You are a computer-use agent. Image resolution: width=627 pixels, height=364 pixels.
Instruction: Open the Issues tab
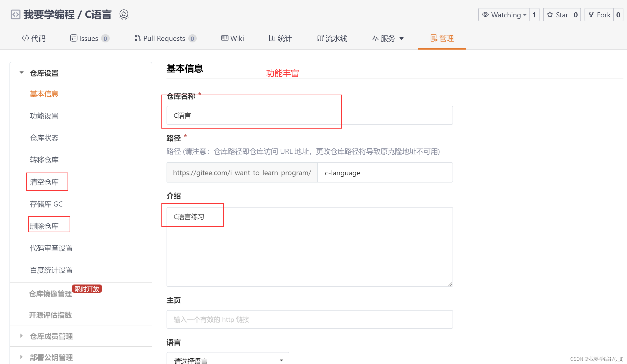(x=90, y=38)
